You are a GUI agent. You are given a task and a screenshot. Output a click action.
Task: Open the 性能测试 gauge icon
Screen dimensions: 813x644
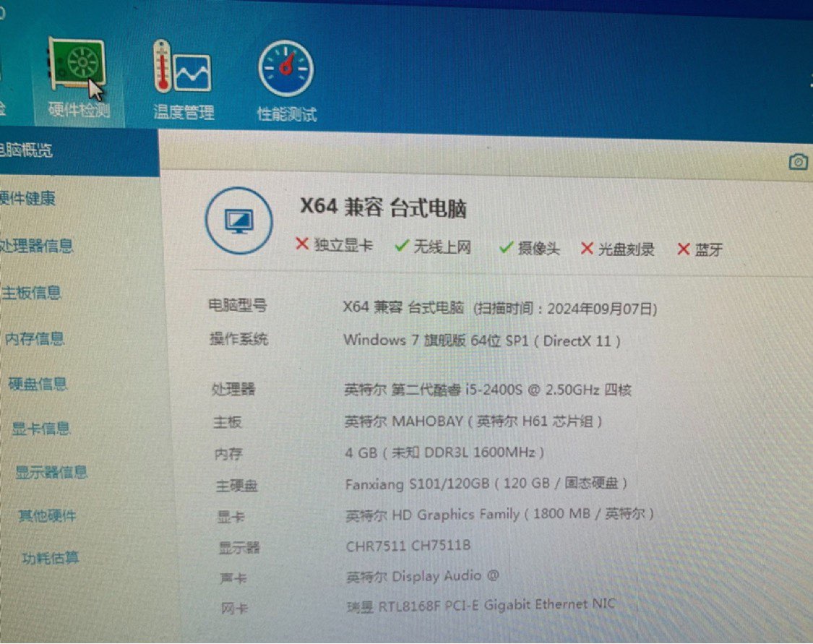point(286,69)
